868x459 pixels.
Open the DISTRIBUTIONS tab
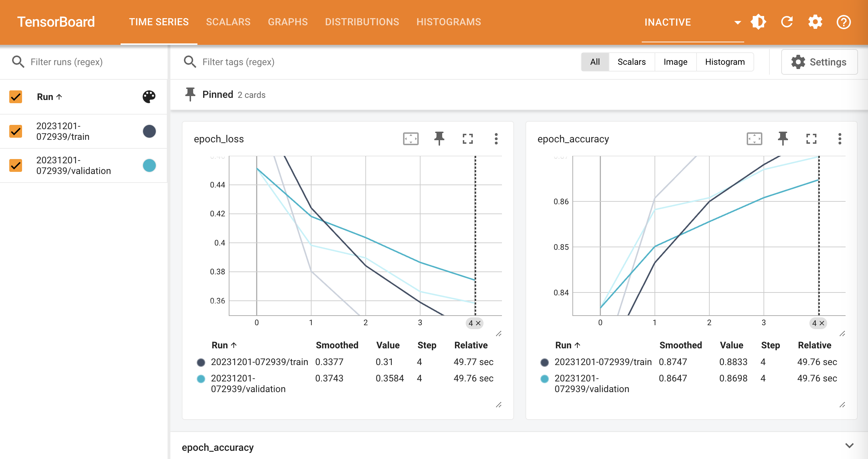click(x=362, y=22)
